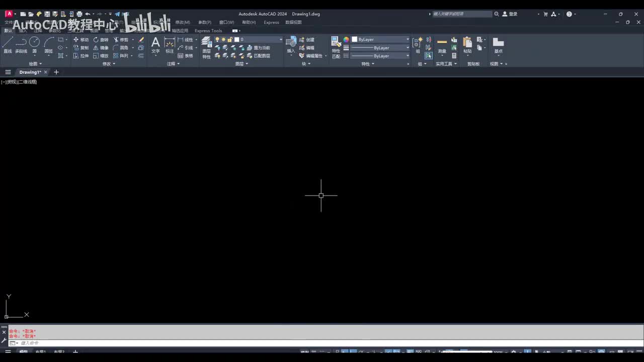Select the Line (直线) drawing tool
The height and width of the screenshot is (362, 644).
coord(8,45)
